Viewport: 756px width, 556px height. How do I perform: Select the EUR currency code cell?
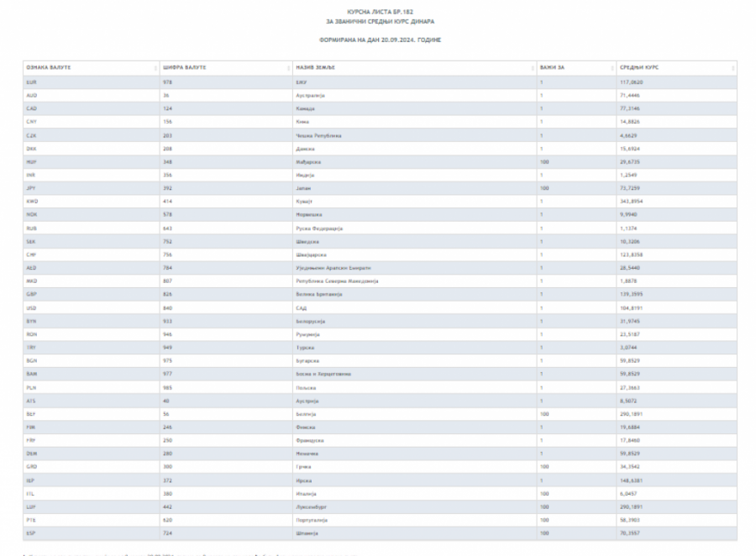click(x=31, y=82)
